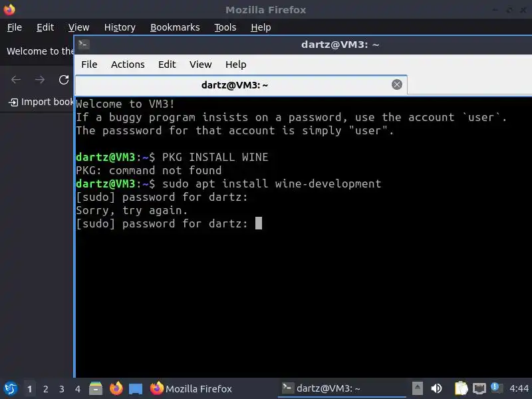This screenshot has height=399, width=532.
Task: Switch to workspace 3
Action: (61, 389)
